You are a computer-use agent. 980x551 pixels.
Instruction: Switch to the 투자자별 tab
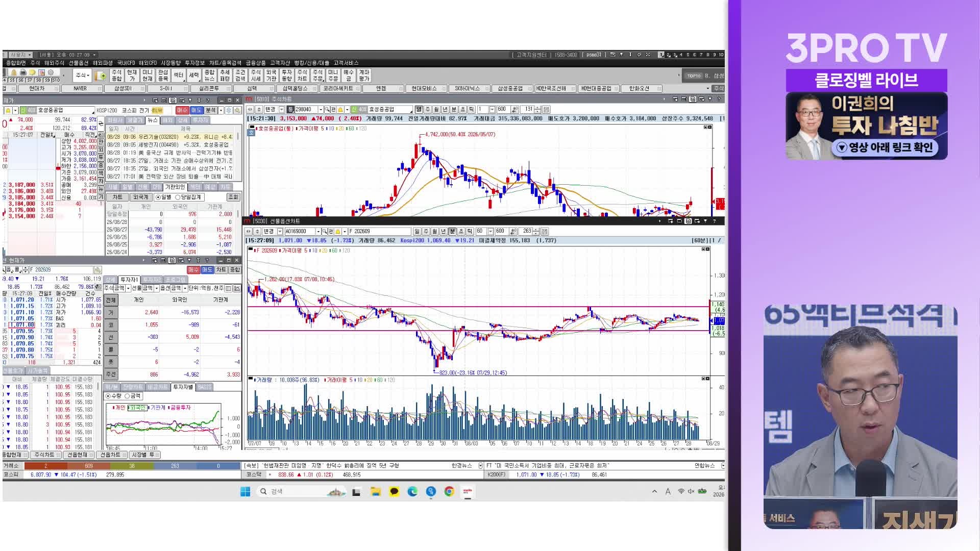click(183, 387)
